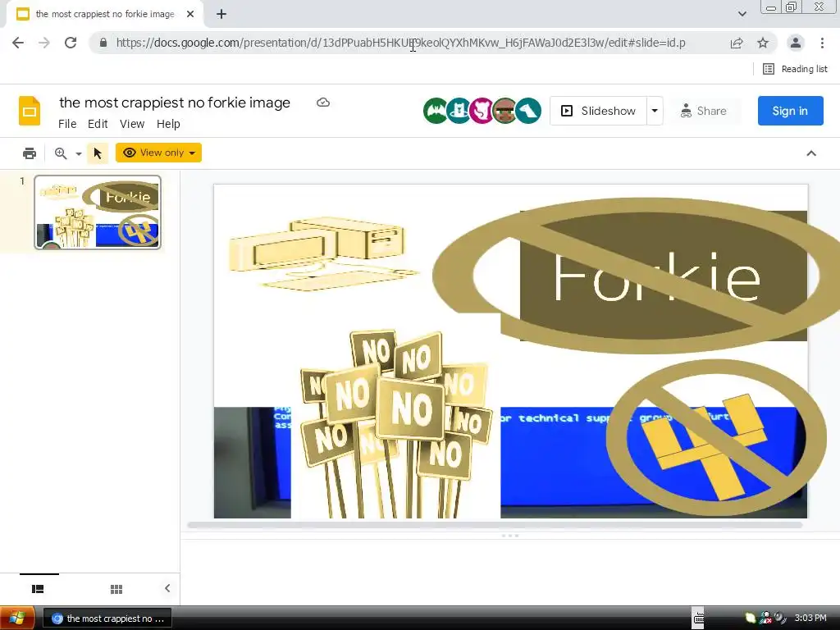
Task: Hide the menus with the collapse chevron
Action: pos(811,153)
